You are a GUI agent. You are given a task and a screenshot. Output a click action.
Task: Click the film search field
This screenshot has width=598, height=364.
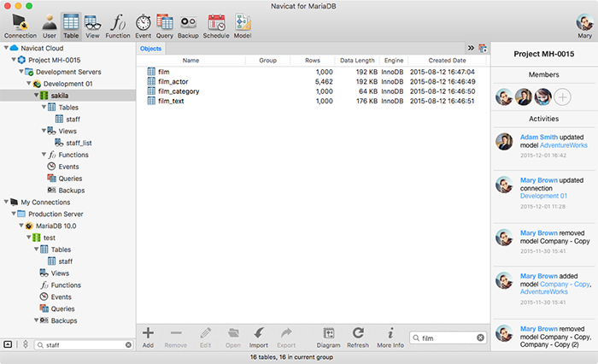click(448, 338)
